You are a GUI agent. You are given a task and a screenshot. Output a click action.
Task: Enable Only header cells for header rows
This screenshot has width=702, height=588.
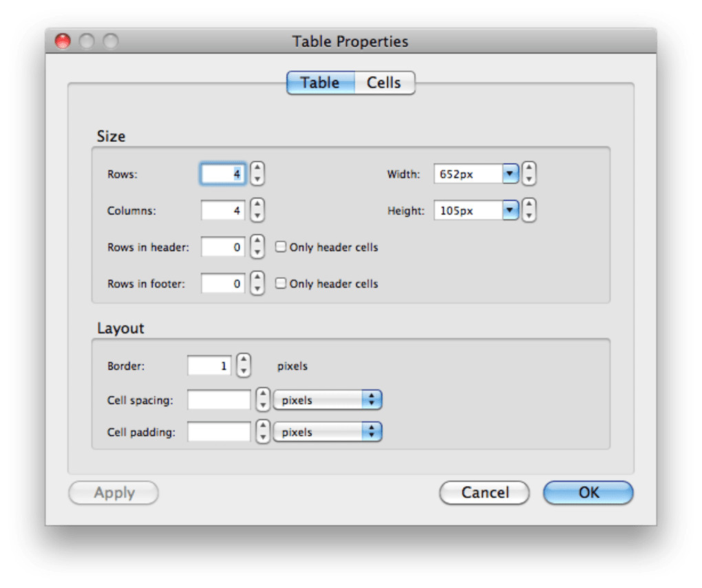pyautogui.click(x=281, y=246)
